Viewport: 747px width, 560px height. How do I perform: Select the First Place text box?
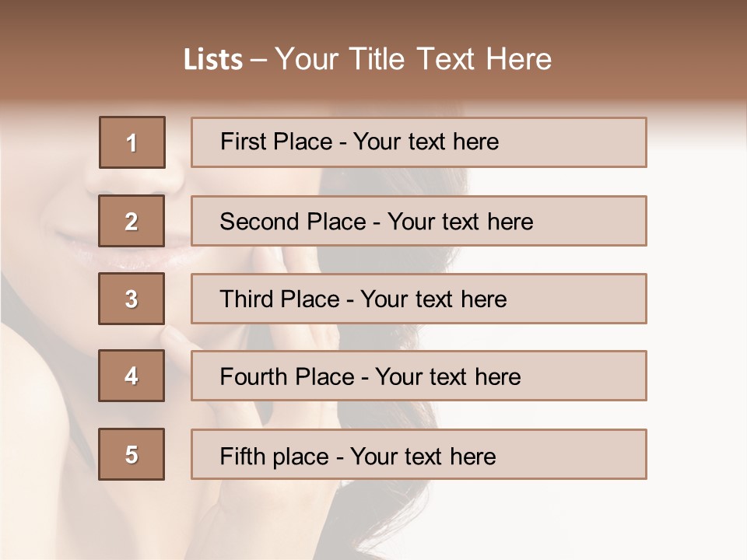click(x=419, y=142)
